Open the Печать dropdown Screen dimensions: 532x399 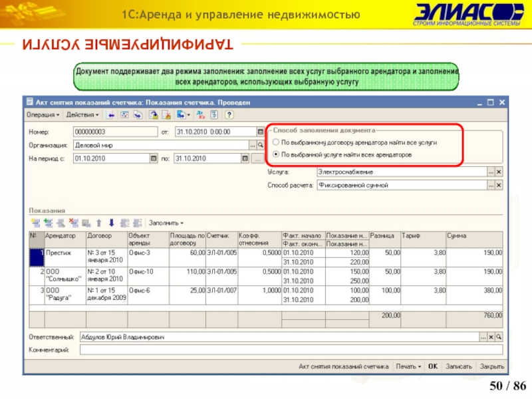click(x=408, y=366)
